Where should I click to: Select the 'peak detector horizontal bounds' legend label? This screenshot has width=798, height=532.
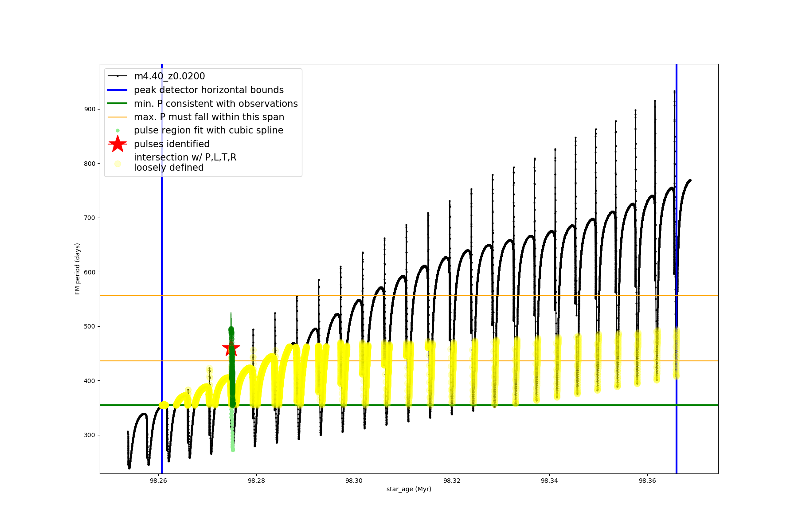point(209,90)
